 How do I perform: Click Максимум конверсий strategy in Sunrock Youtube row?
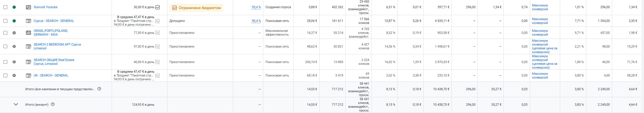pos(540,7)
